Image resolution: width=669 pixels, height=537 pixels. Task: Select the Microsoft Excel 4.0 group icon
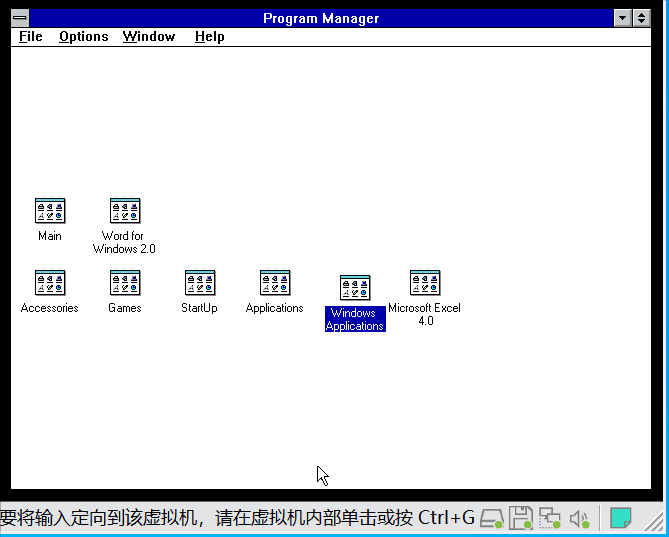pyautogui.click(x=425, y=283)
